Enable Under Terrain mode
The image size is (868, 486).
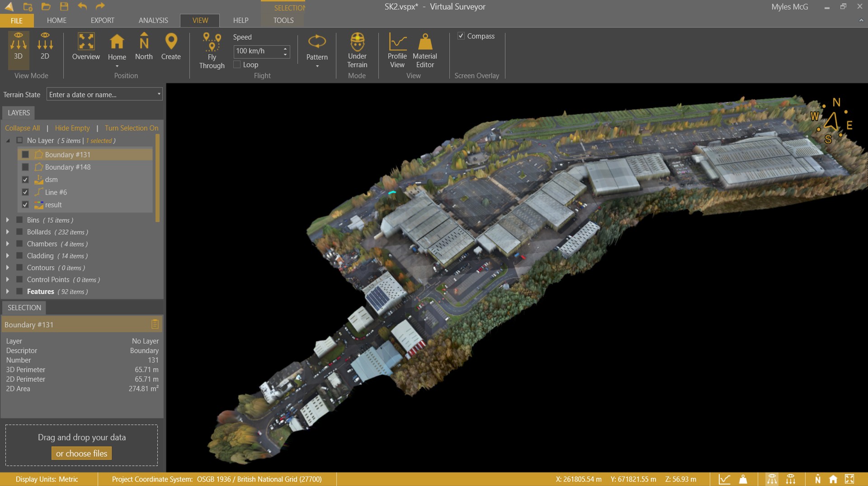[357, 50]
